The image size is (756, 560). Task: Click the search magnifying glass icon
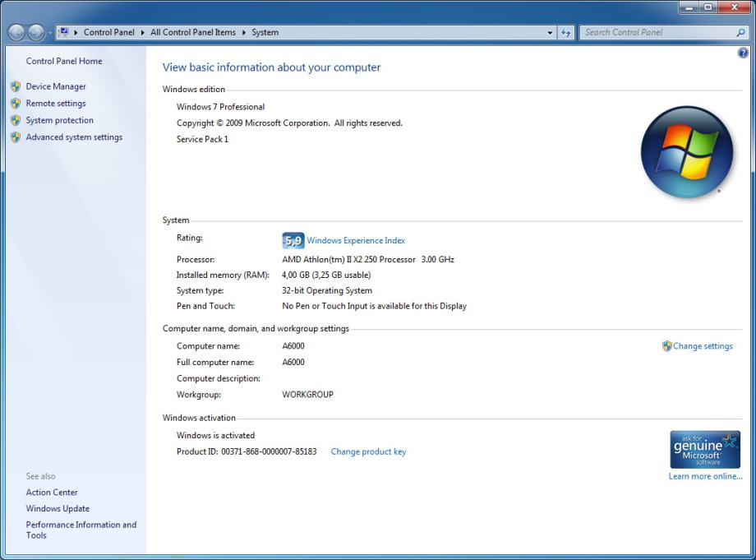point(740,33)
